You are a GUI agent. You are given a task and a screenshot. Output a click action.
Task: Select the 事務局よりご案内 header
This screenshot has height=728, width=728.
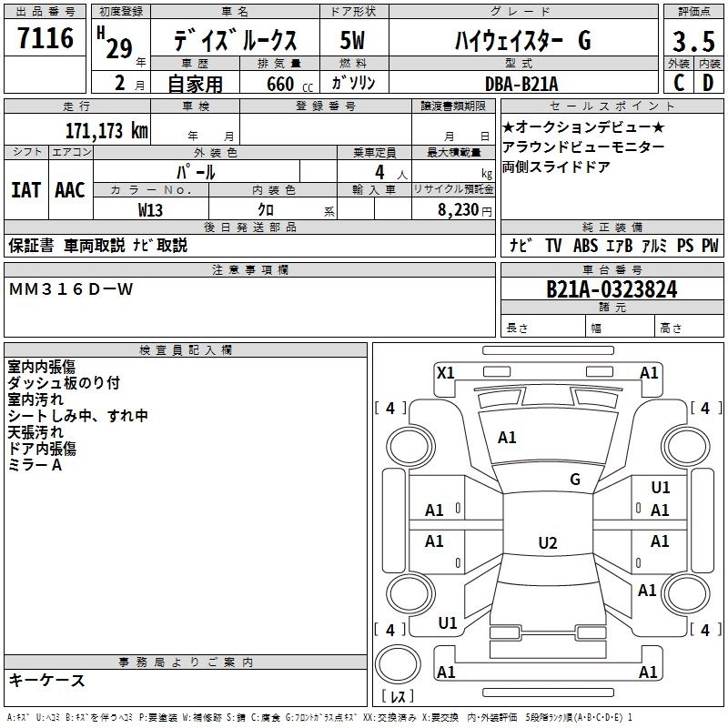click(186, 662)
